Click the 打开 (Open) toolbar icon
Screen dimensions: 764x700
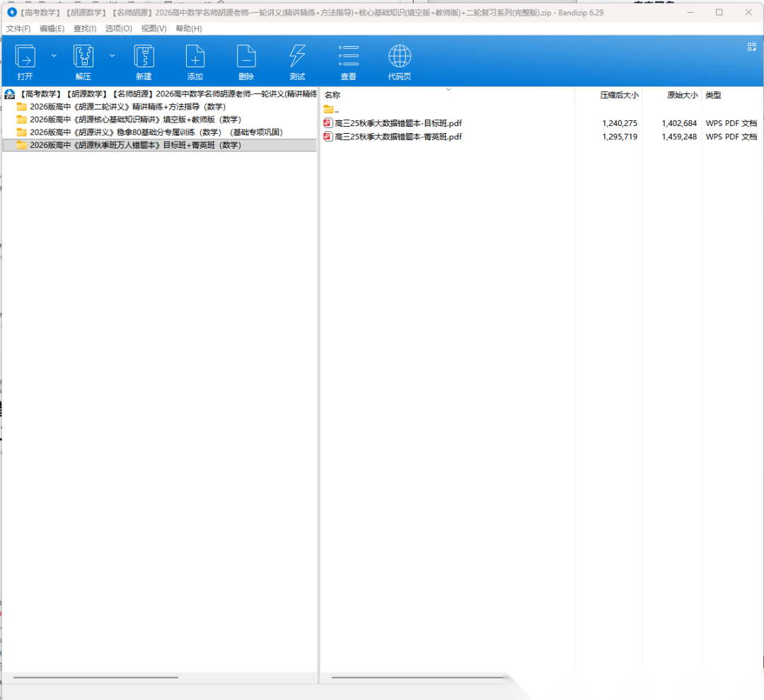(25, 57)
